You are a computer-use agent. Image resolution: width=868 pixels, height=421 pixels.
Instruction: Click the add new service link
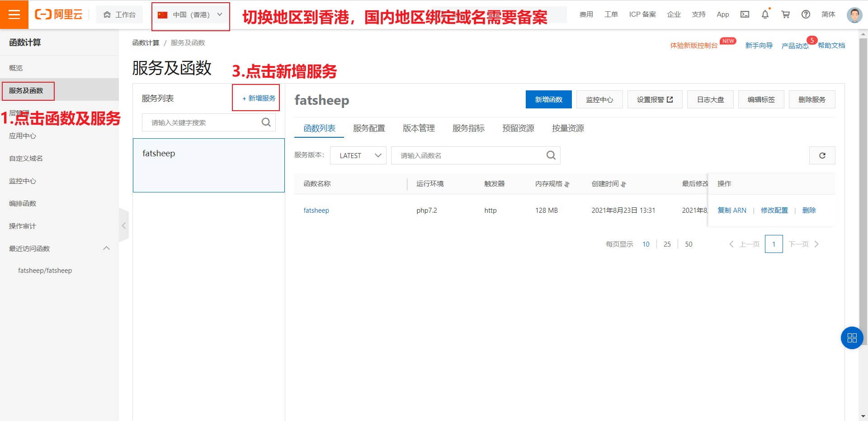[x=259, y=98]
